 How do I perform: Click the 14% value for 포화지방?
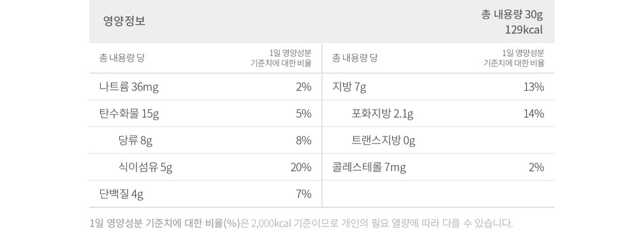pyautogui.click(x=534, y=114)
